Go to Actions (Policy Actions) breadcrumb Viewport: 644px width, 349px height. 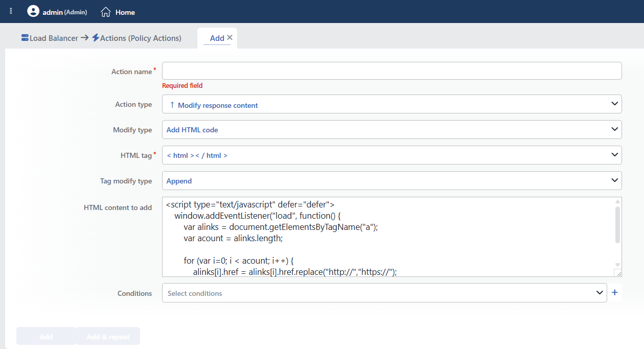click(x=141, y=38)
